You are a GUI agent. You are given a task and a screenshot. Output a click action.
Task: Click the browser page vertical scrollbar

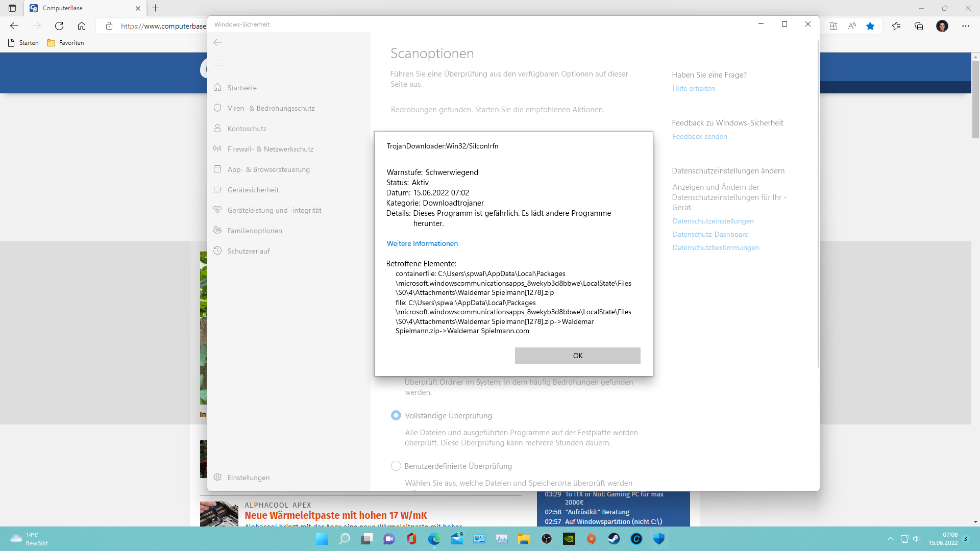click(x=975, y=100)
